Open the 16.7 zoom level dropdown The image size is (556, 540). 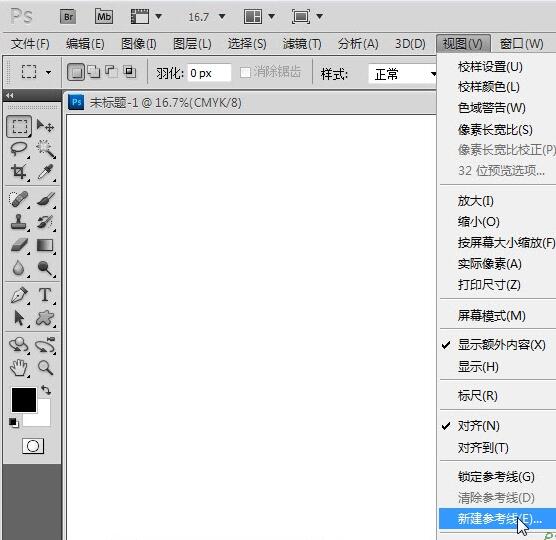click(x=222, y=16)
